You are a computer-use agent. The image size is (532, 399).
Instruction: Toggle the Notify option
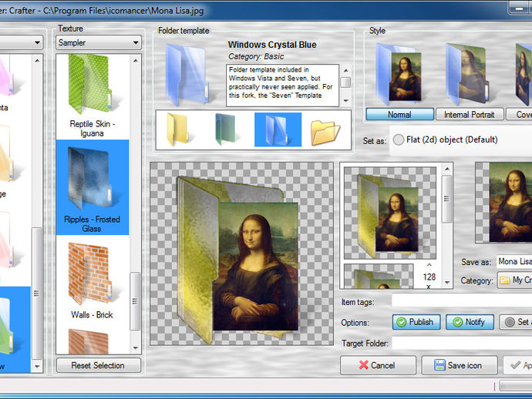coord(470,322)
